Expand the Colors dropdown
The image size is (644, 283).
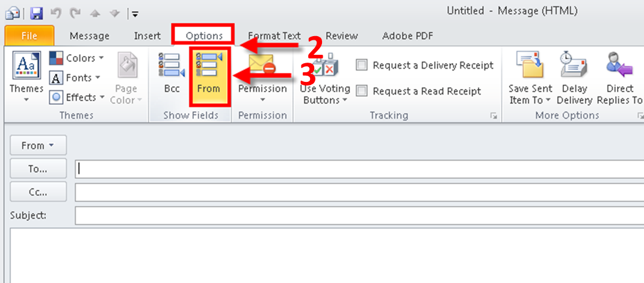pos(76,58)
